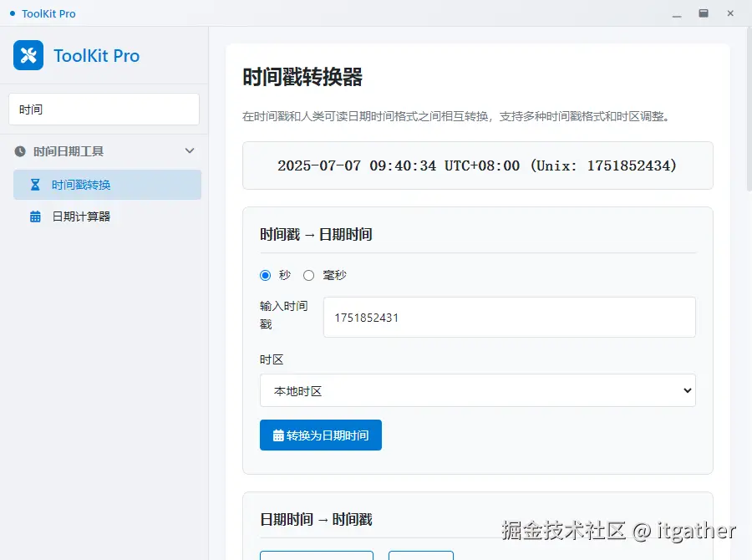Click the calendar icon inside 转换为日期时间 button
Screen dimensions: 752x560
278,435
